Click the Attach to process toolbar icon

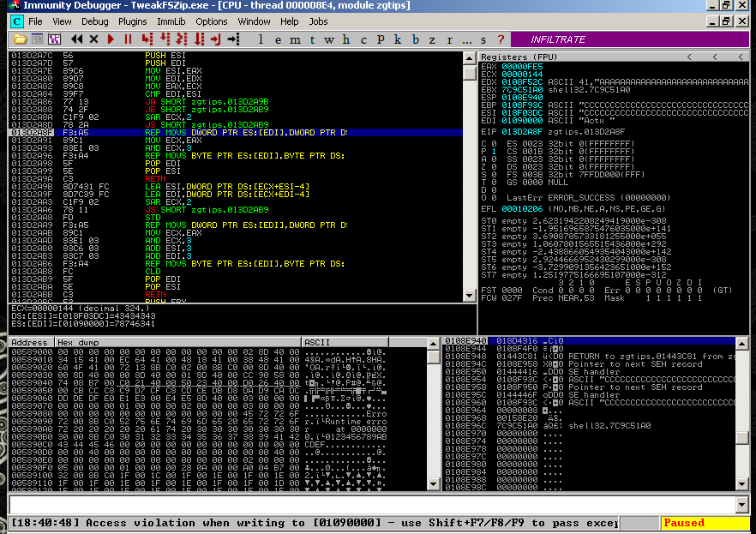coord(37,39)
